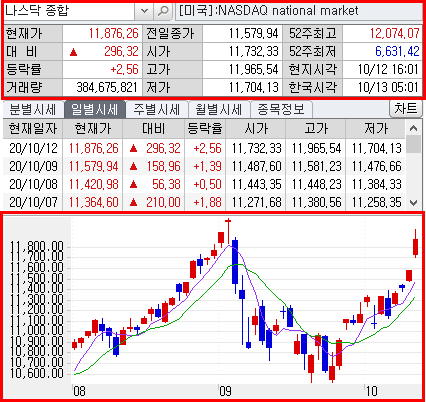Click the 등락율 column header
This screenshot has width=426, height=402.
(205, 129)
